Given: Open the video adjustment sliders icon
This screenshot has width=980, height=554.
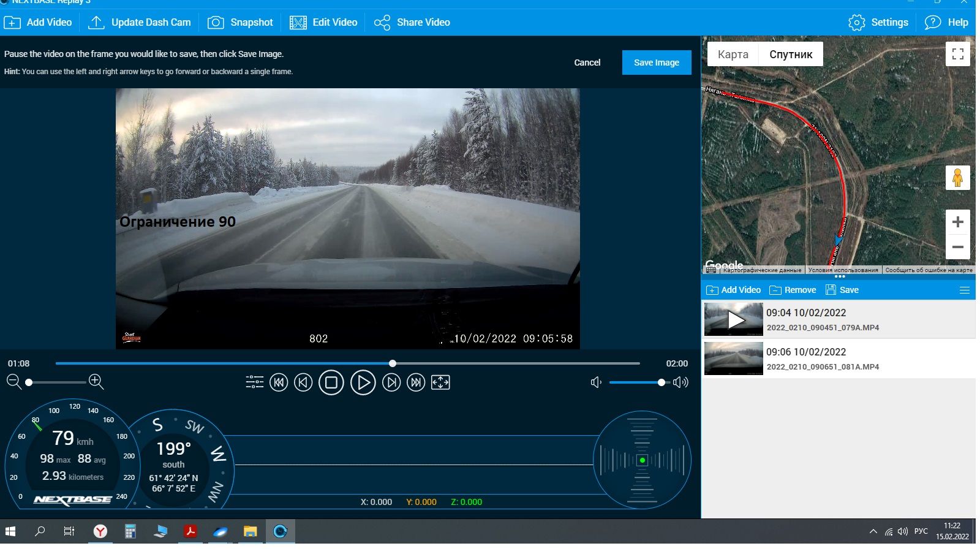Looking at the screenshot, I should pyautogui.click(x=254, y=383).
